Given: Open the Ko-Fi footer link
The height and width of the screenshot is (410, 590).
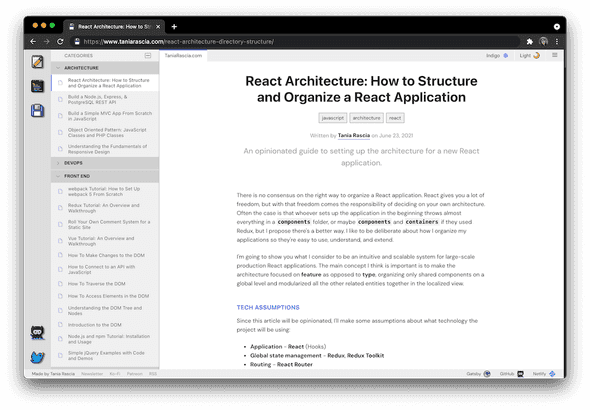Looking at the screenshot, I should (x=115, y=374).
